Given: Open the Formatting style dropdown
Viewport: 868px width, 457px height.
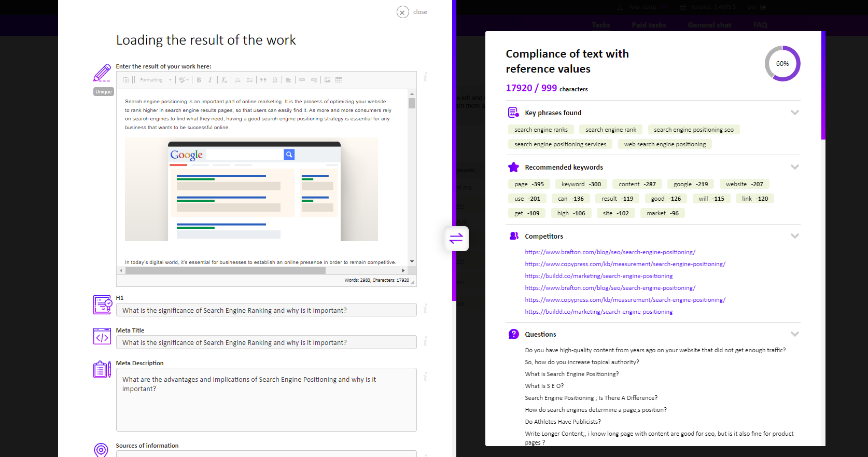Looking at the screenshot, I should (155, 80).
